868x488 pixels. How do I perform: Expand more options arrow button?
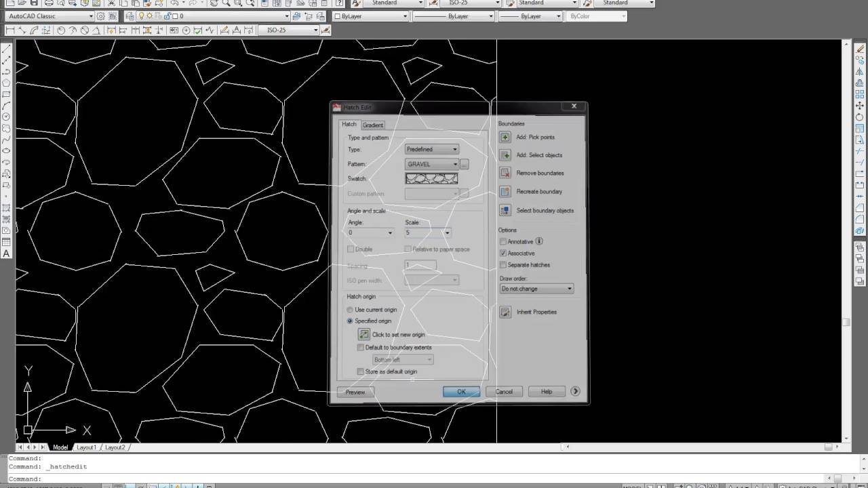(x=575, y=391)
